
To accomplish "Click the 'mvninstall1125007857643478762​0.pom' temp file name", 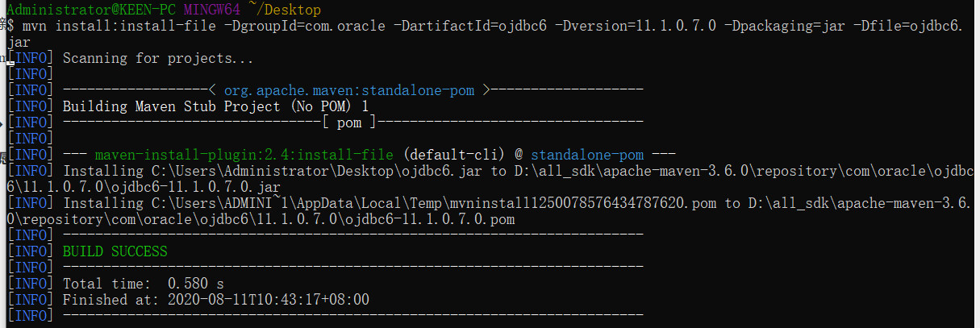I will point(572,203).
